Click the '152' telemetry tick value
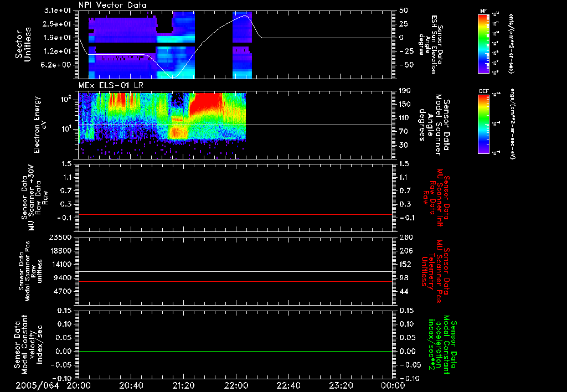The image size is (567, 392). click(405, 264)
